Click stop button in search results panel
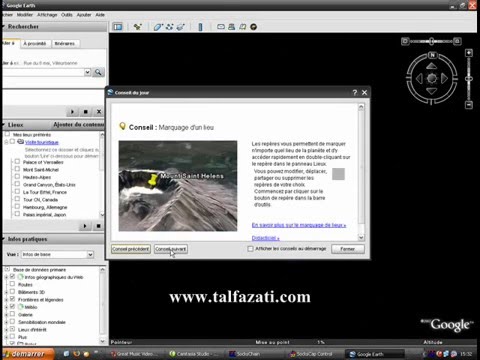The image size is (480, 360). (x=86, y=112)
